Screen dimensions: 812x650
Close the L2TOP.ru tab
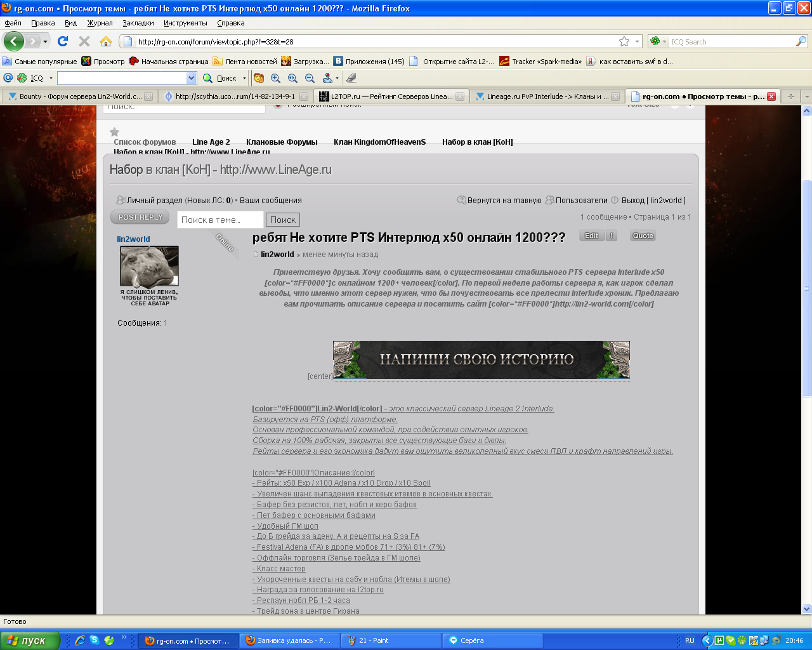point(460,96)
